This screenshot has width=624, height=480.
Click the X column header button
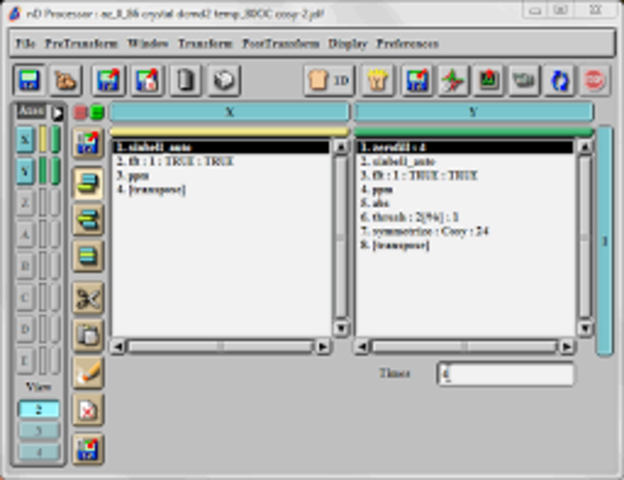(x=230, y=112)
